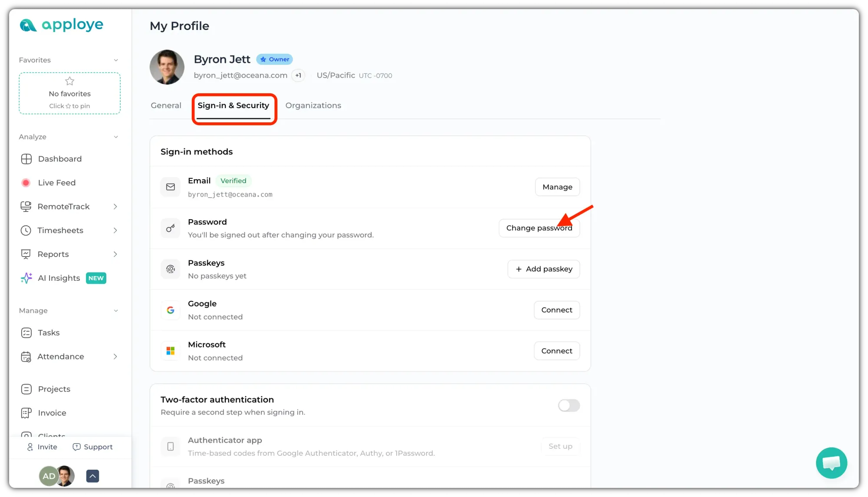Click the Google logo icon
Screen dimensions: 868x497
pos(171,310)
